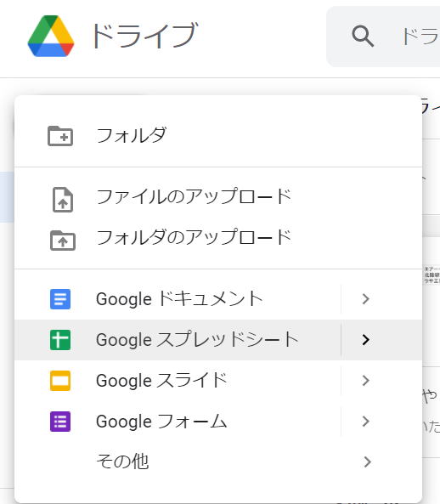440x504 pixels.
Task: Click the folder upload icon
Action: point(63,241)
